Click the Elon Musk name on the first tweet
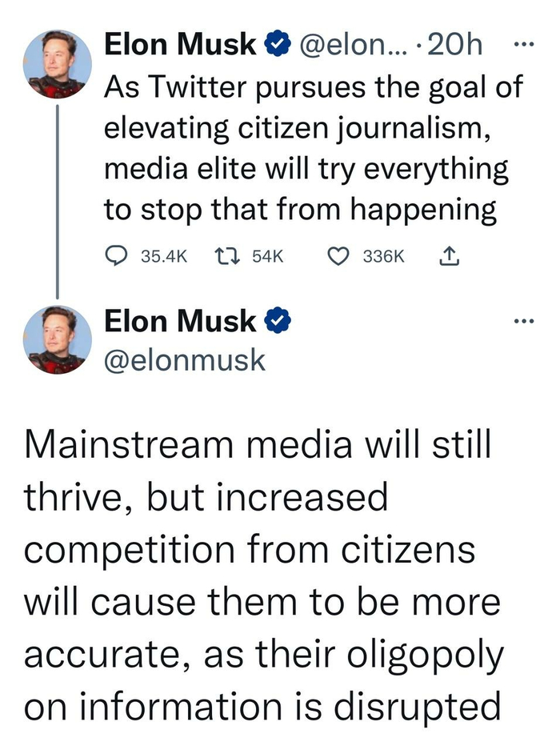This screenshot has height=750, width=560. point(180,46)
